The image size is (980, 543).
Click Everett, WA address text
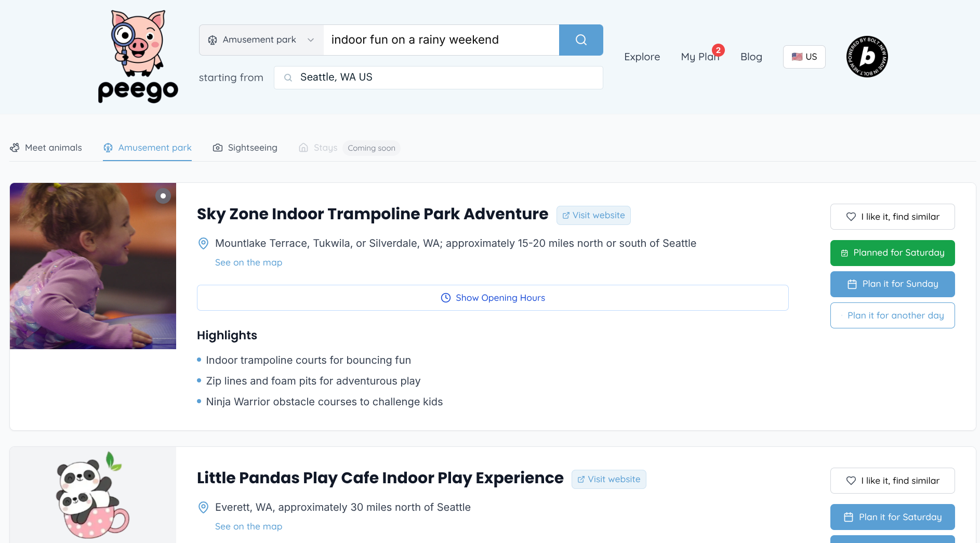point(343,507)
